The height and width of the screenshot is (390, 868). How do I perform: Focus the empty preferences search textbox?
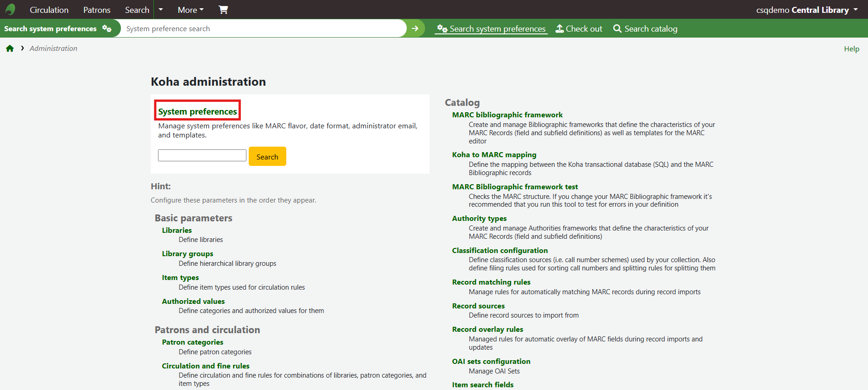click(202, 156)
